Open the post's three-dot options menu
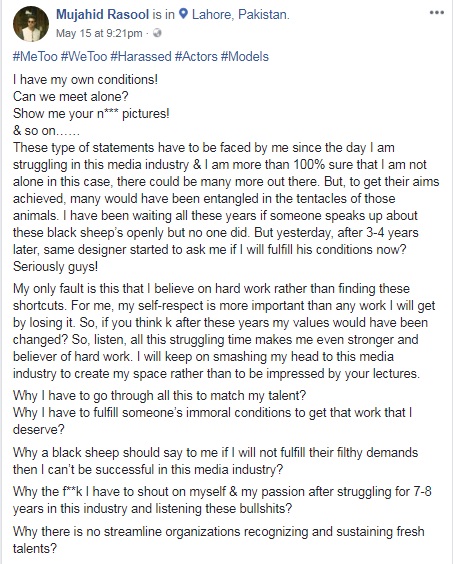Viewport: 453px width, 564px height. point(436,13)
